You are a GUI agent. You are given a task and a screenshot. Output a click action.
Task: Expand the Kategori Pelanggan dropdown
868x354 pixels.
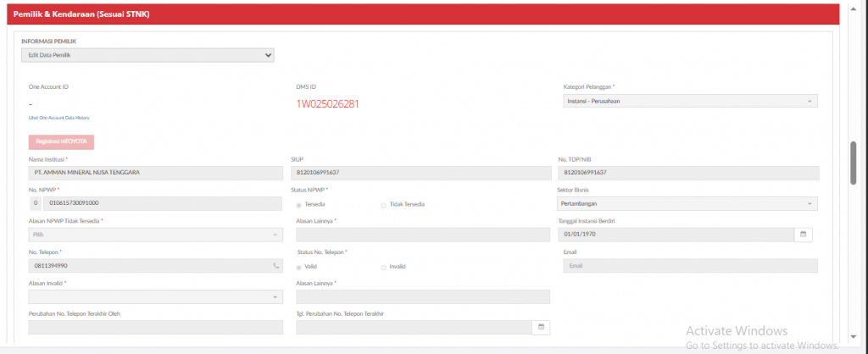pos(687,102)
